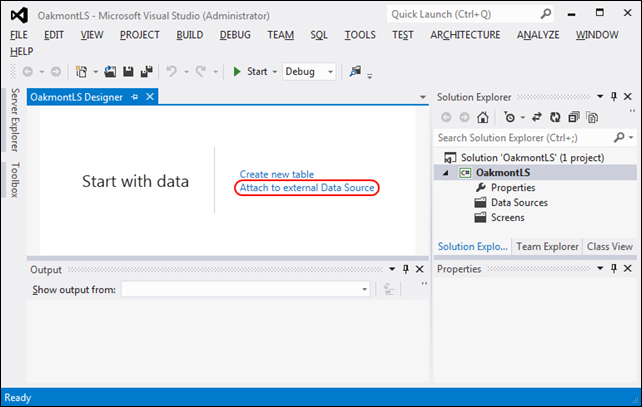The width and height of the screenshot is (642, 407).
Task: Select the Data Sources folder
Action: [x=519, y=203]
